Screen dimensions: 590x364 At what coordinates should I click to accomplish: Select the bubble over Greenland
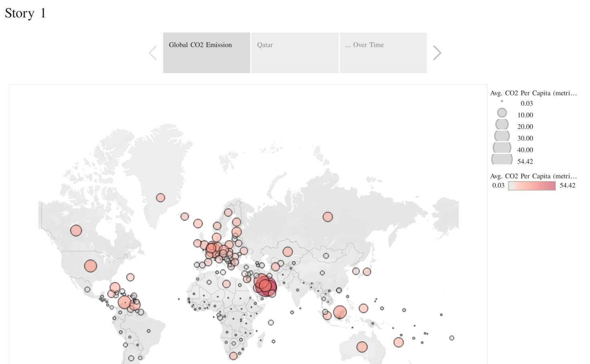click(160, 198)
